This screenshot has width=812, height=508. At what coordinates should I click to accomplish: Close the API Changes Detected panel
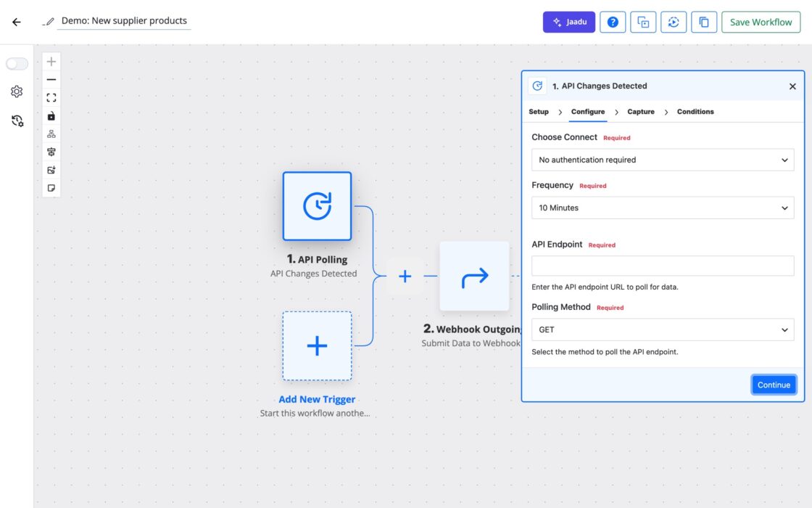coord(792,86)
